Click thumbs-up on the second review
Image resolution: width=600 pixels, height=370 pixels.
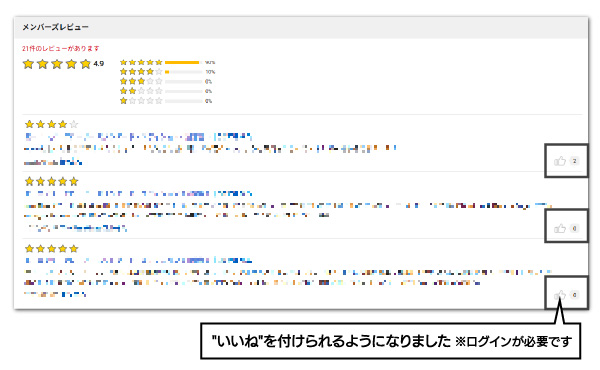(x=560, y=228)
